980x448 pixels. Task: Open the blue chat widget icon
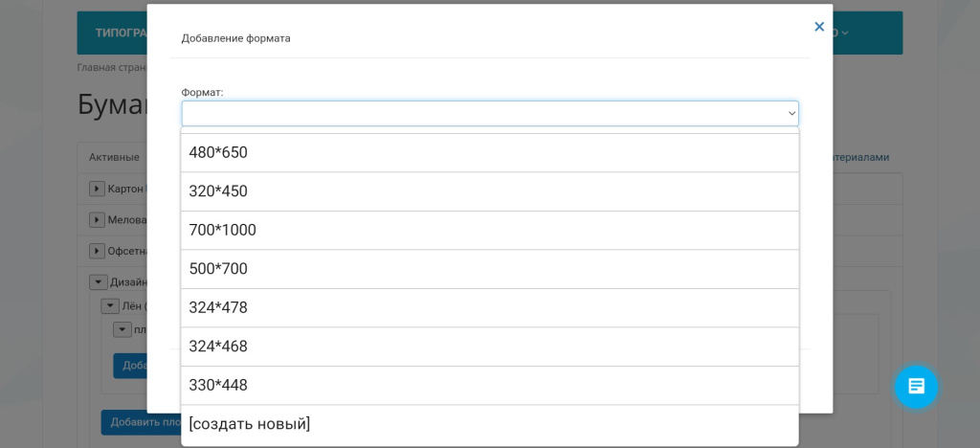[x=916, y=387]
